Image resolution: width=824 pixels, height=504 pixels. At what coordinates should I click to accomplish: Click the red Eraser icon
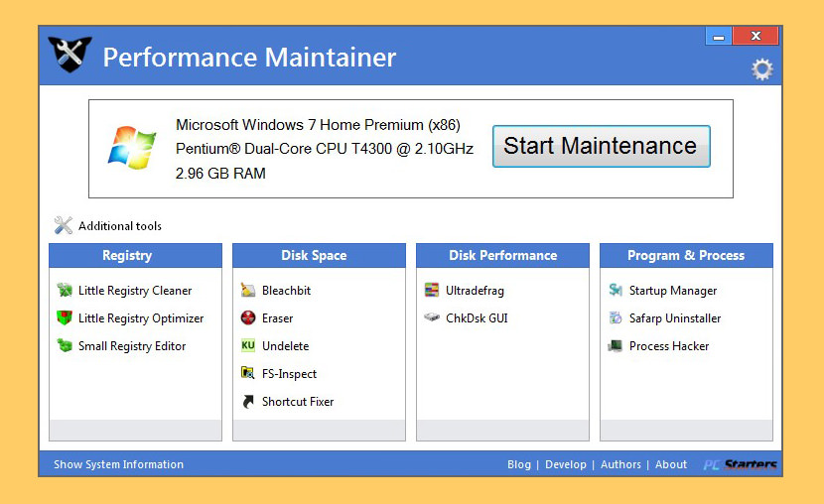[x=247, y=317]
